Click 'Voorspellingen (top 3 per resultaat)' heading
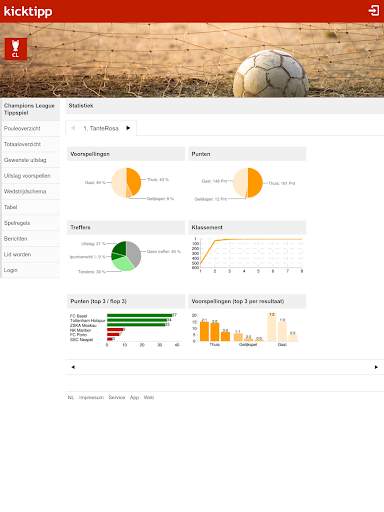 coord(238,301)
